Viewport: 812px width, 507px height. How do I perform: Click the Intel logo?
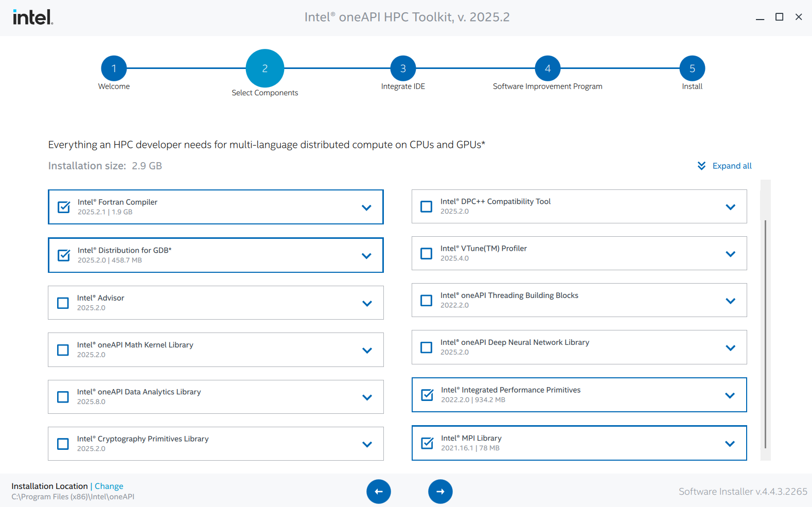(33, 18)
